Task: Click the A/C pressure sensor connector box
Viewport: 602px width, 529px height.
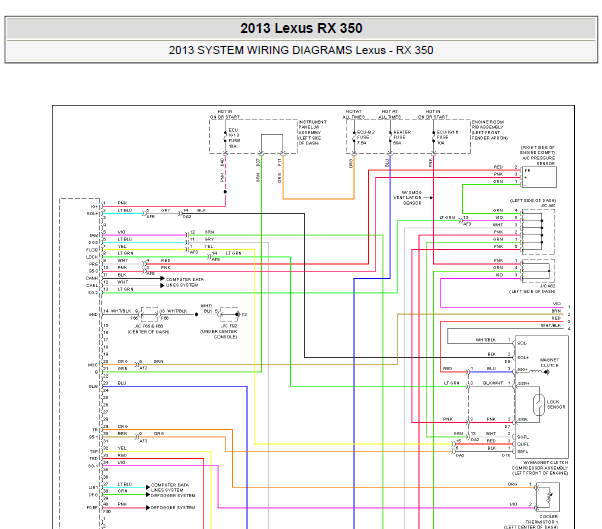Action: pos(539,177)
